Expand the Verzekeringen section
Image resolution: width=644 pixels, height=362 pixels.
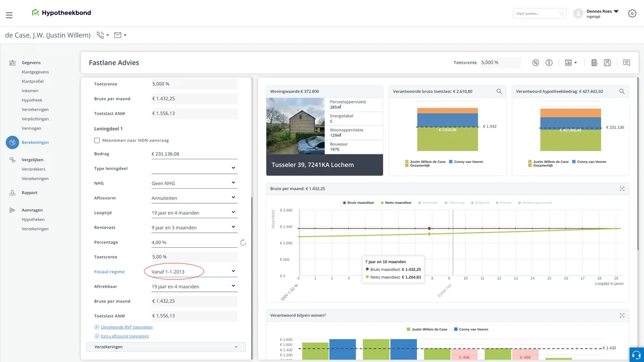(166, 347)
